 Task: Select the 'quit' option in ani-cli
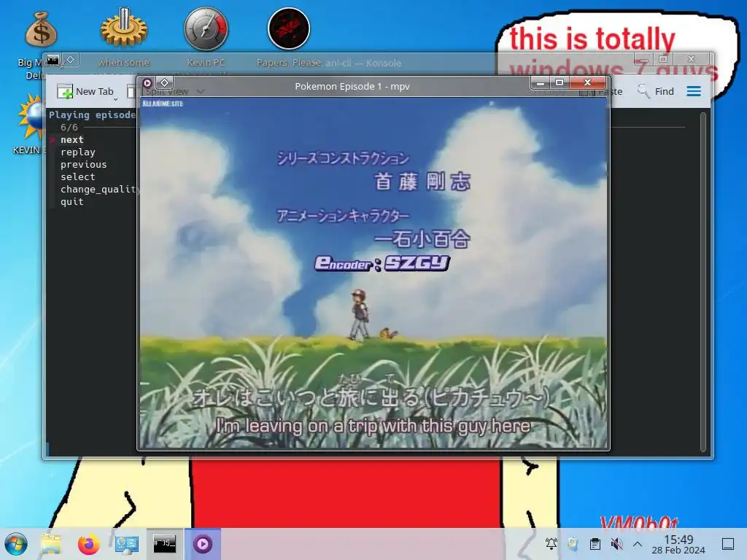pos(72,201)
